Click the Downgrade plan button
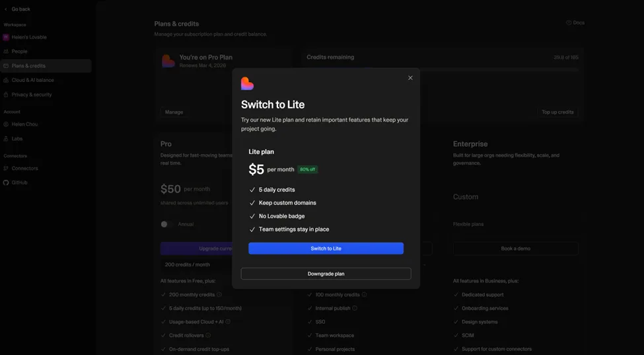This screenshot has width=644, height=355. 326,274
